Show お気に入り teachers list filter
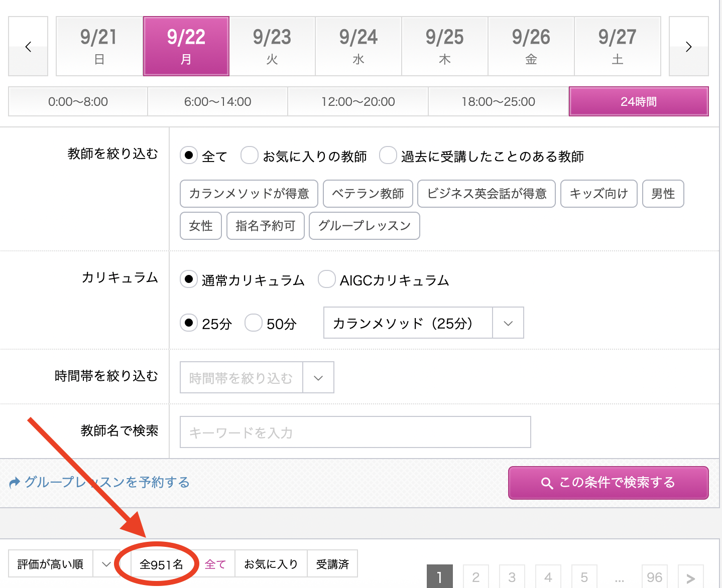 point(271,564)
